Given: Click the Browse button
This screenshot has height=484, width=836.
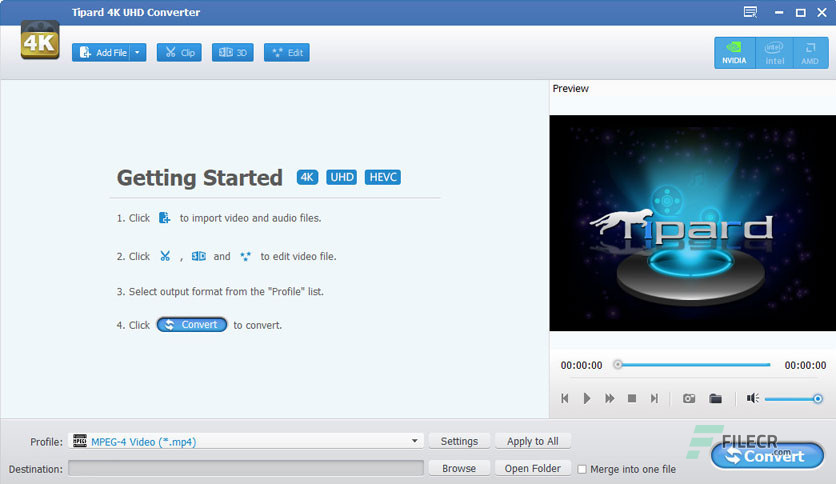Looking at the screenshot, I should pos(459,469).
